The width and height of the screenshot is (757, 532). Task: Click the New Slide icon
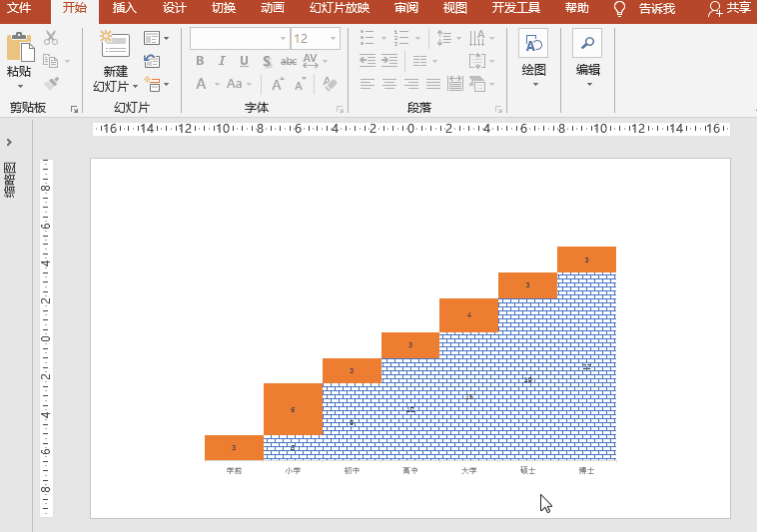[115, 44]
